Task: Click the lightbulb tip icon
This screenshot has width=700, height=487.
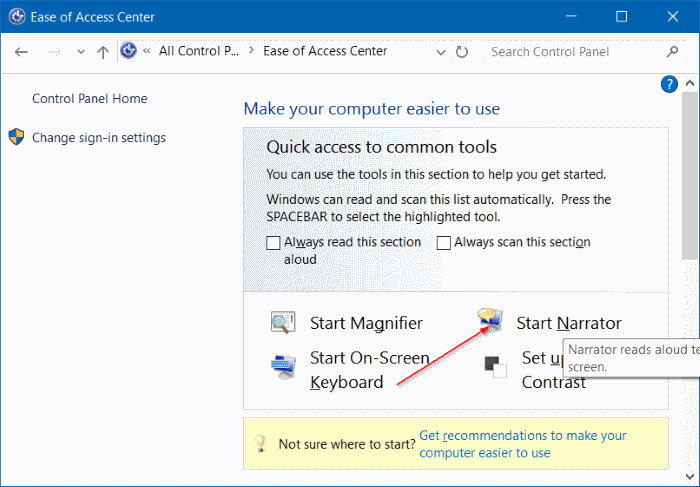Action: tap(260, 443)
